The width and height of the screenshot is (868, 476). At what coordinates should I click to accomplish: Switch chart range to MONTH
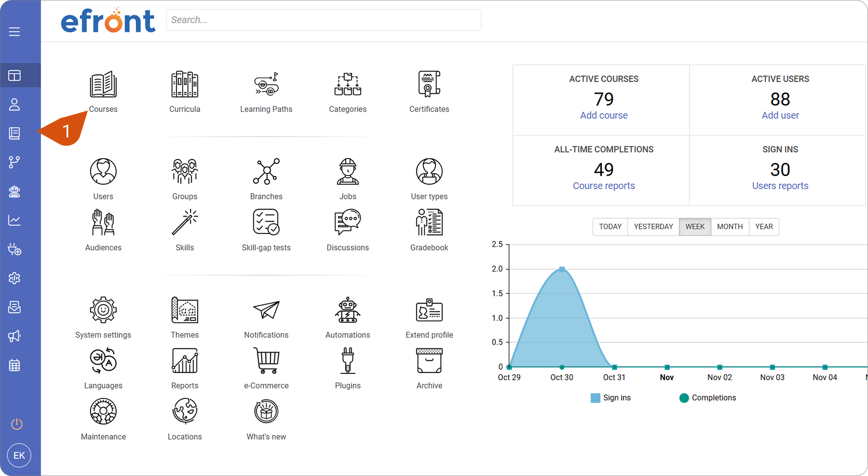pos(730,227)
